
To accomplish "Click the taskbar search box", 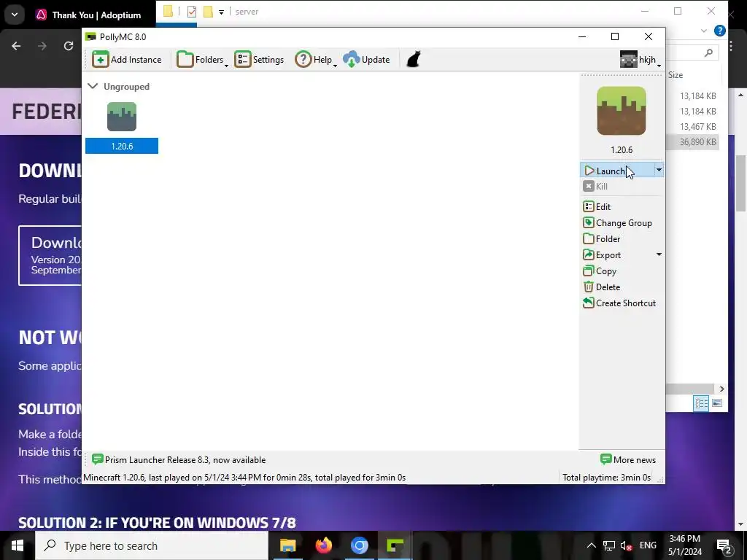I will click(152, 545).
